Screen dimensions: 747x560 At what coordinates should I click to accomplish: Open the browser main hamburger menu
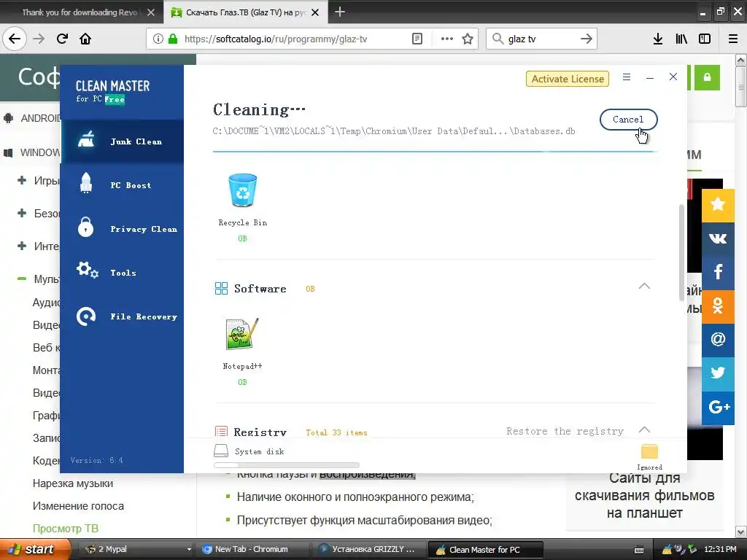click(x=733, y=39)
